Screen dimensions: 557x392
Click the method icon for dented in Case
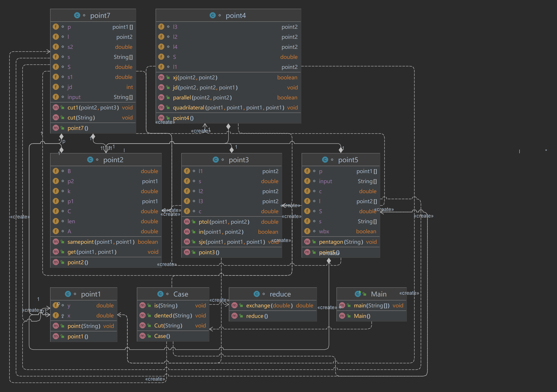143,315
